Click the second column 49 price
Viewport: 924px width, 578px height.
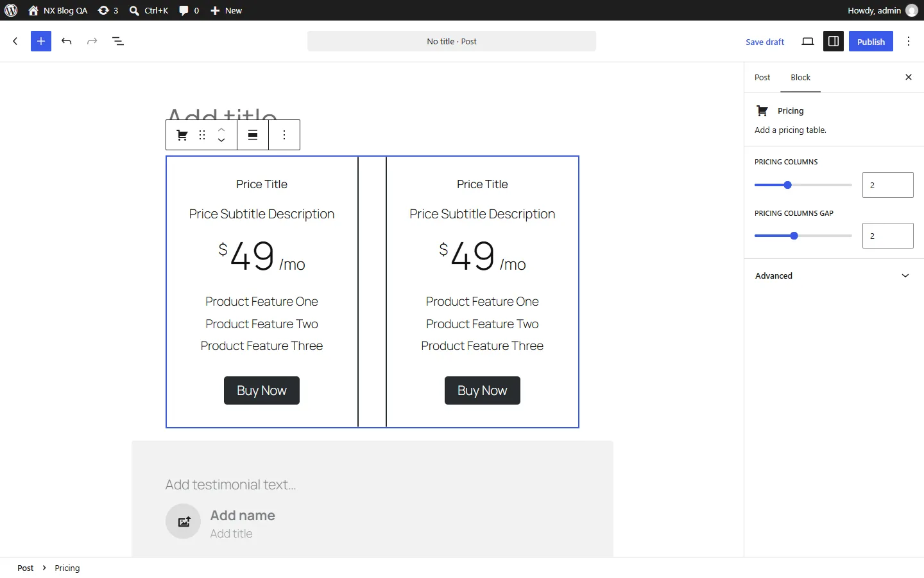[474, 256]
